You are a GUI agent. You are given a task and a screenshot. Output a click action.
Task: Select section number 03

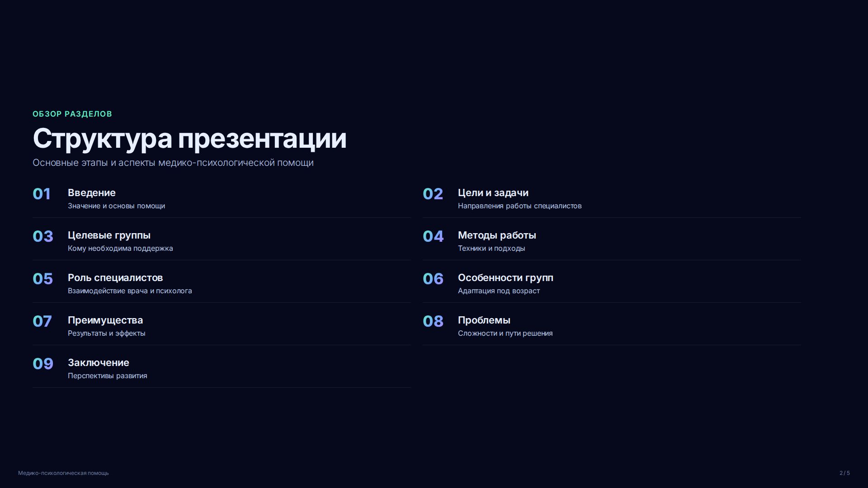point(43,236)
